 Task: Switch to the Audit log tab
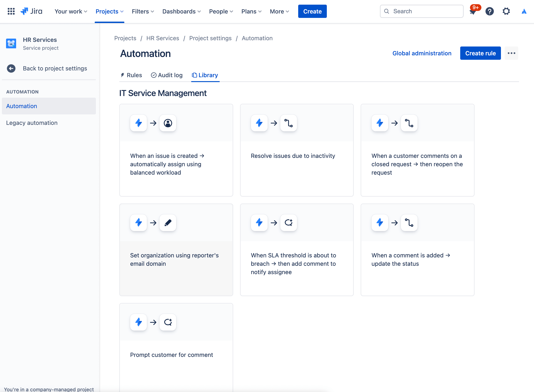coord(167,75)
